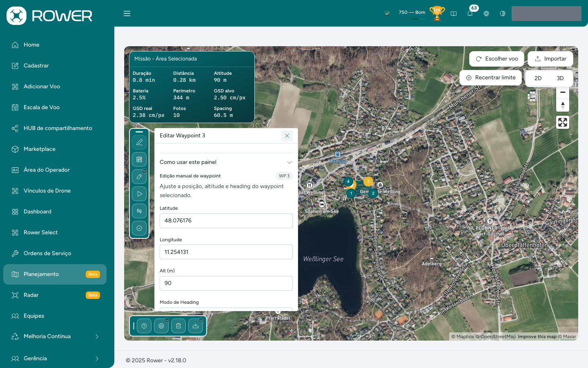Click the 'Improve this map' link
Screen dimensions: 588x368
(x=537, y=337)
